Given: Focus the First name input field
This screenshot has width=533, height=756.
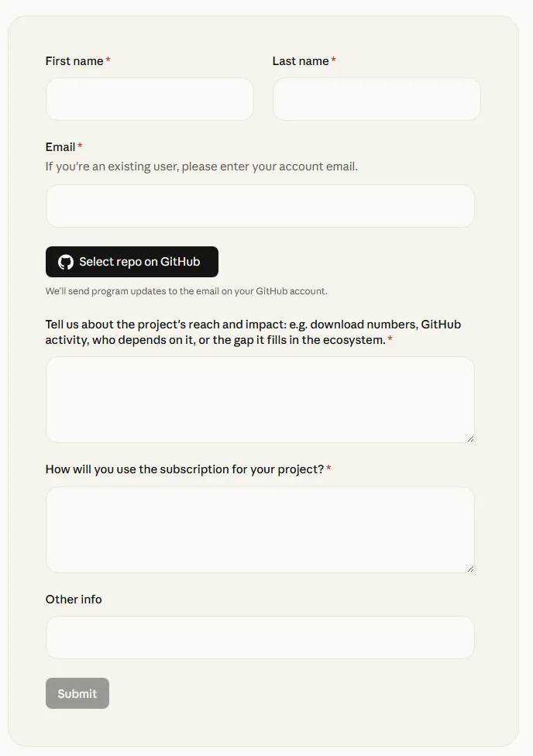Looking at the screenshot, I should pos(150,99).
